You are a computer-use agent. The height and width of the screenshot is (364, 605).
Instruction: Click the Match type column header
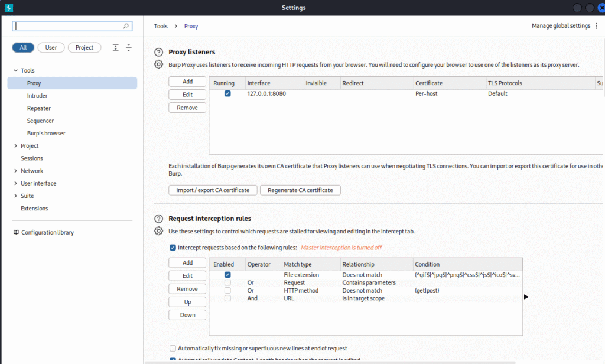point(311,264)
